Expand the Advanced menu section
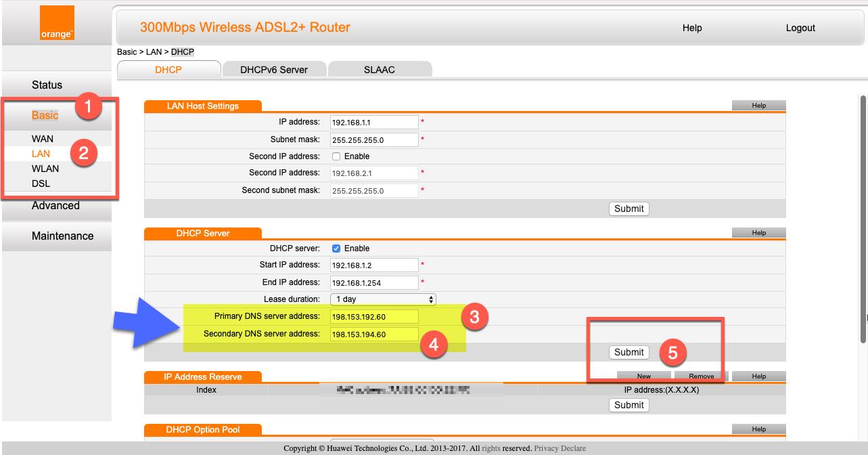Viewport: 868px width, 455px height. click(x=55, y=206)
